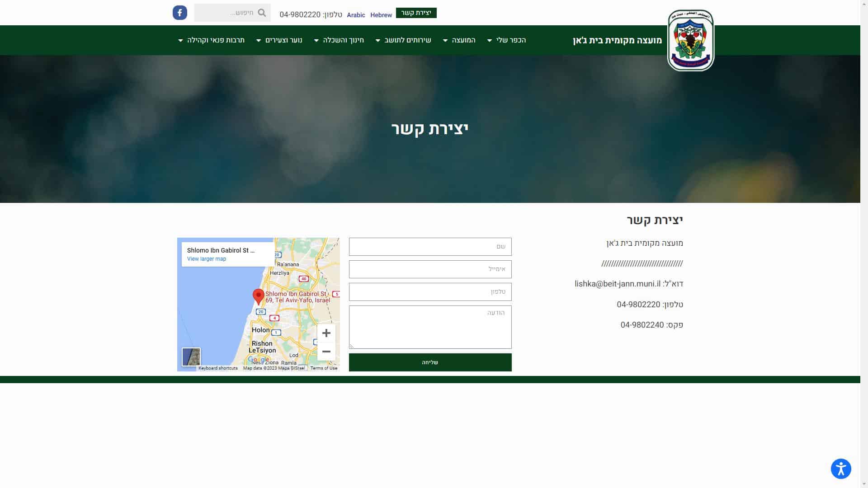Switch site language to Hebrew

point(381,15)
